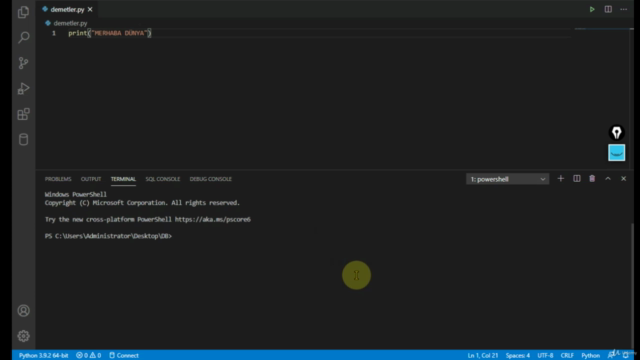Switch to the OUTPUT panel tab
Image resolution: width=640 pixels, height=360 pixels.
click(91, 179)
